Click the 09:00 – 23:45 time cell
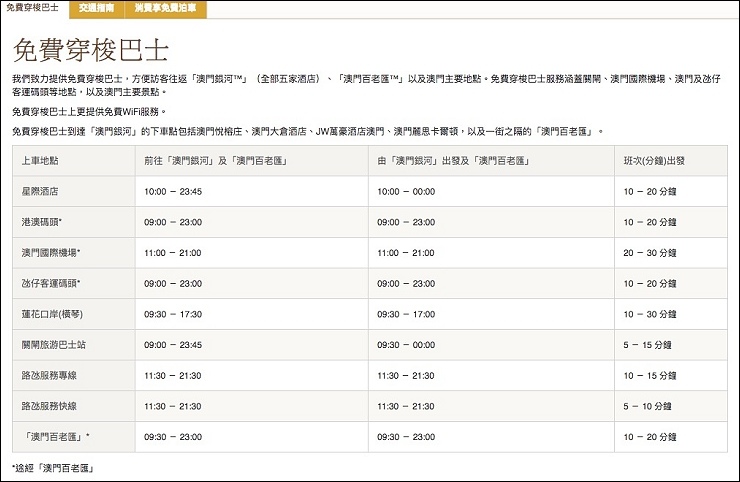 click(173, 345)
